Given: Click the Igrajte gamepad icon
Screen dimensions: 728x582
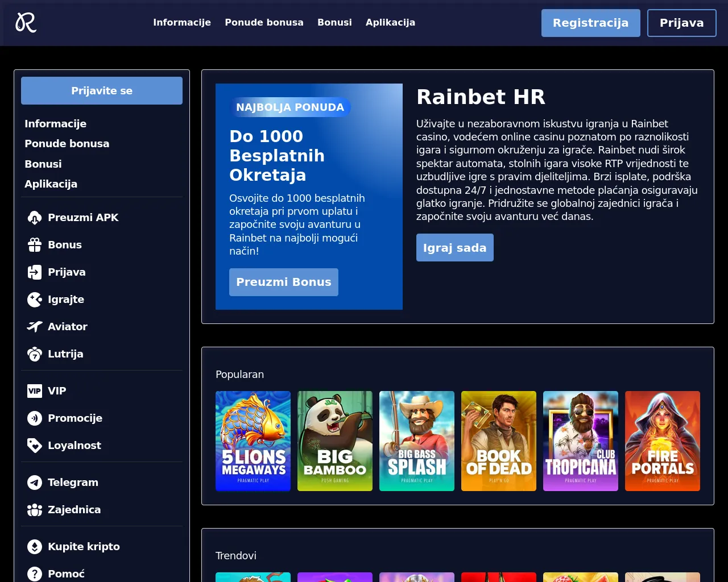Looking at the screenshot, I should [x=35, y=300].
